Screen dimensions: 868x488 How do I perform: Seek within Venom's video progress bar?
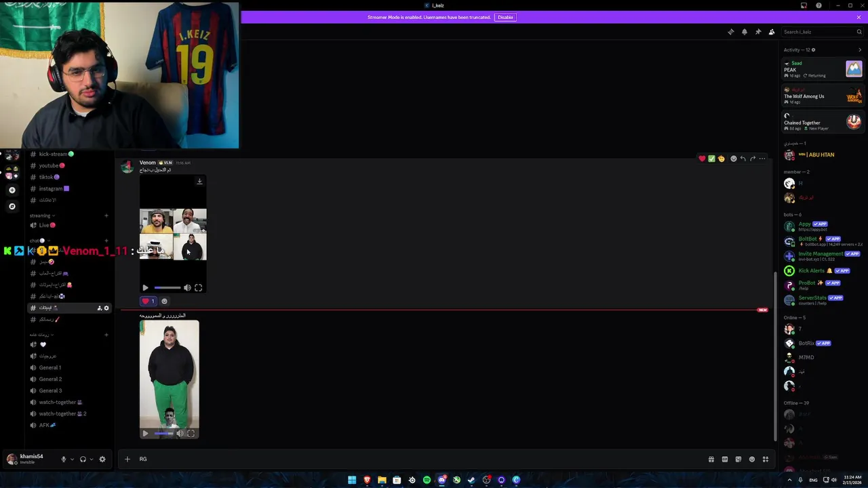pyautogui.click(x=167, y=288)
